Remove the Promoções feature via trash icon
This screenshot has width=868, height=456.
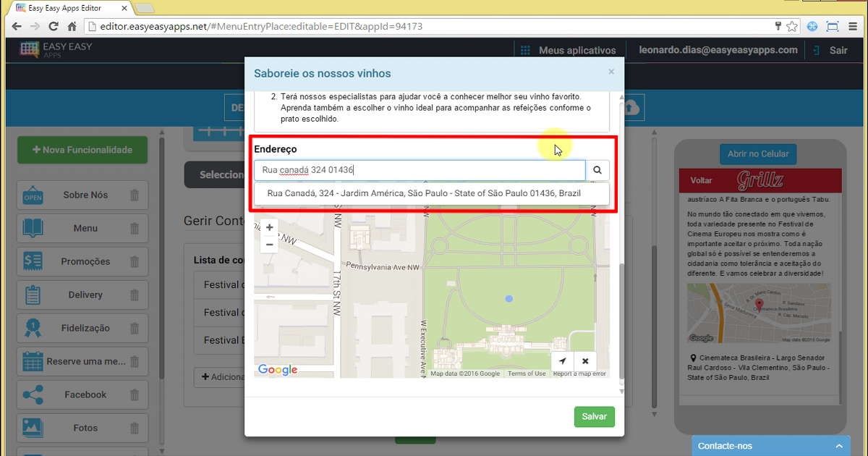tap(134, 261)
